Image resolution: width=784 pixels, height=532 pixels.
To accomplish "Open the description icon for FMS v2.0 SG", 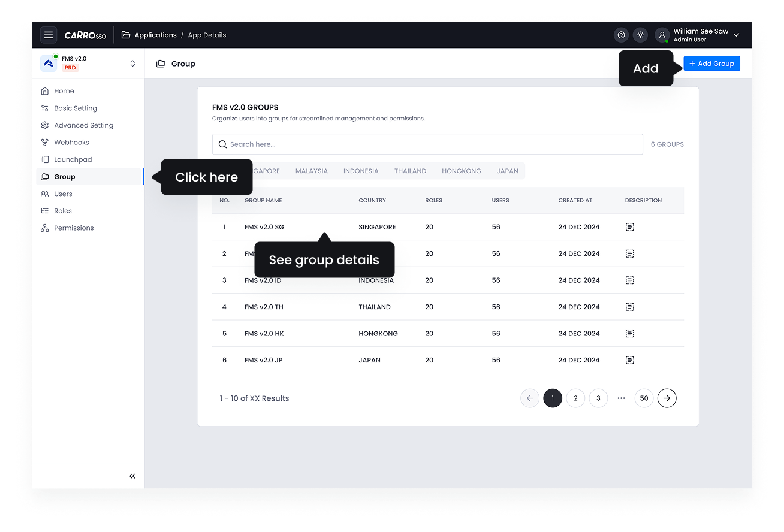I will [629, 226].
